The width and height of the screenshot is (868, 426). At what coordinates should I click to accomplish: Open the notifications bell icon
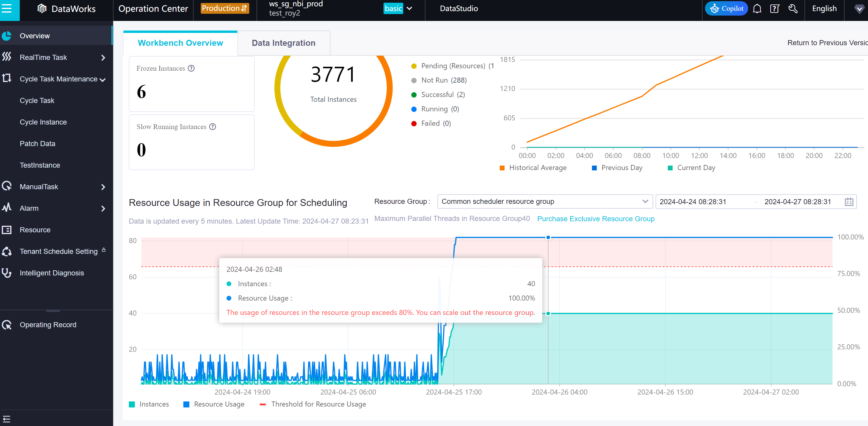(x=757, y=8)
